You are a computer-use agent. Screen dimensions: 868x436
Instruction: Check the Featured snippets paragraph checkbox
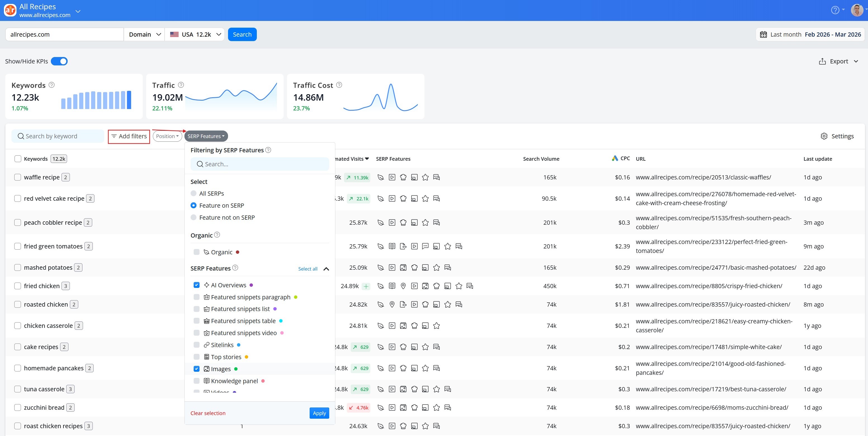coord(196,297)
